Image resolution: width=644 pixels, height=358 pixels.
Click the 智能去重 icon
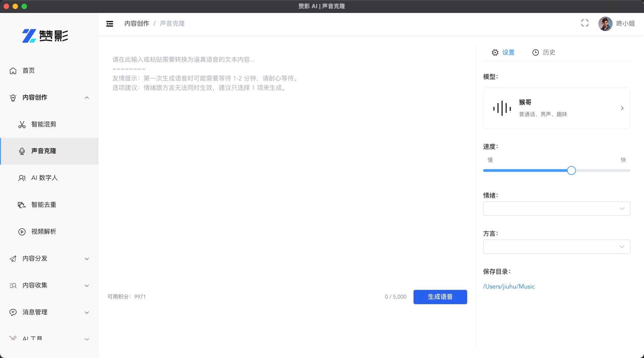[x=22, y=205]
